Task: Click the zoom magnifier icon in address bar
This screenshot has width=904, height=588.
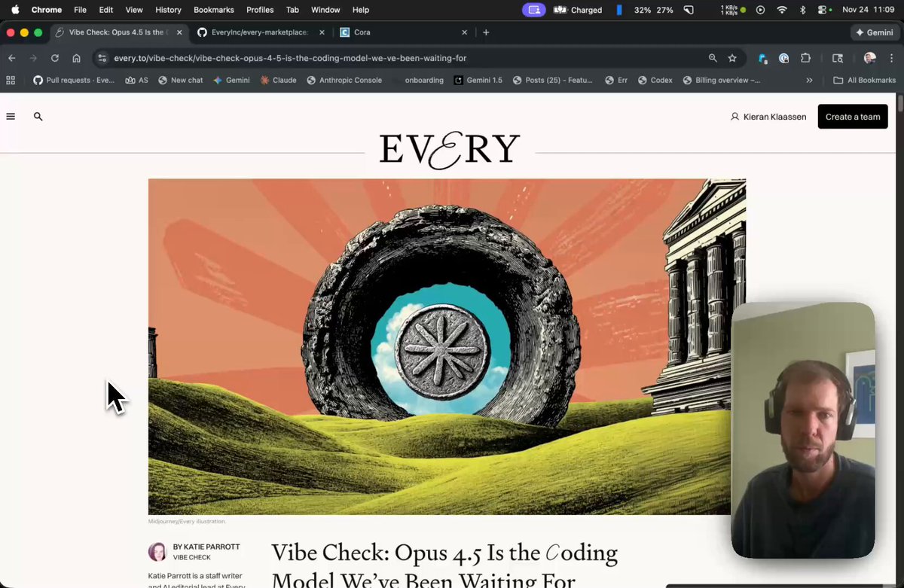Action: pos(713,58)
